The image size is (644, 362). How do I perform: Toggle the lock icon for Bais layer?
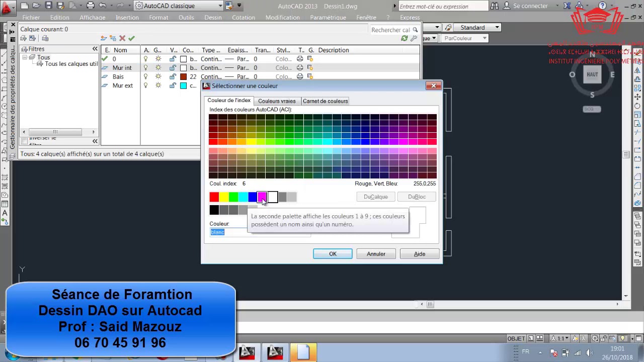click(x=173, y=77)
